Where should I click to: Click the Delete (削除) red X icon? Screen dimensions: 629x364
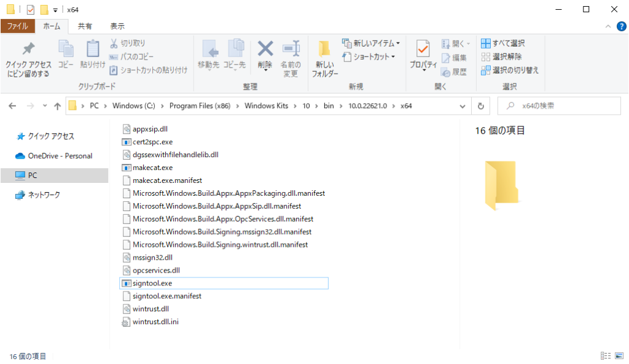pos(265,48)
